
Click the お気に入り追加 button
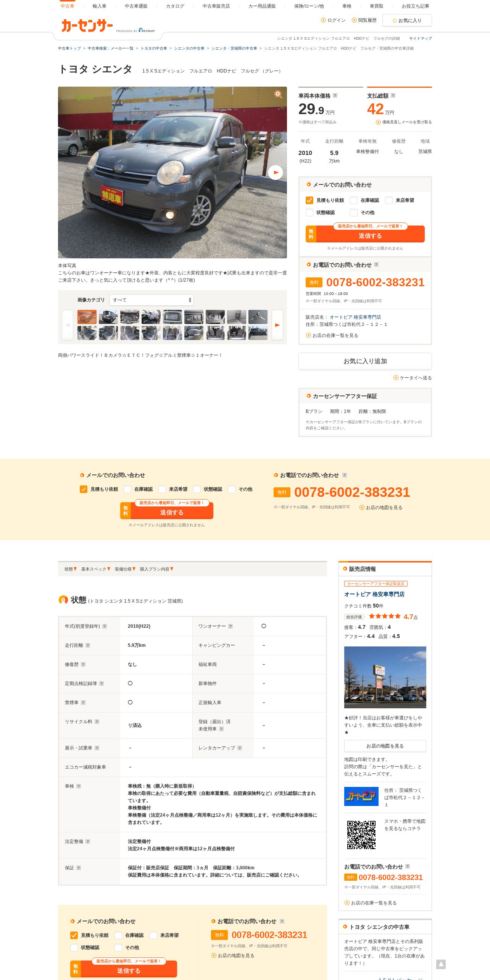365,361
